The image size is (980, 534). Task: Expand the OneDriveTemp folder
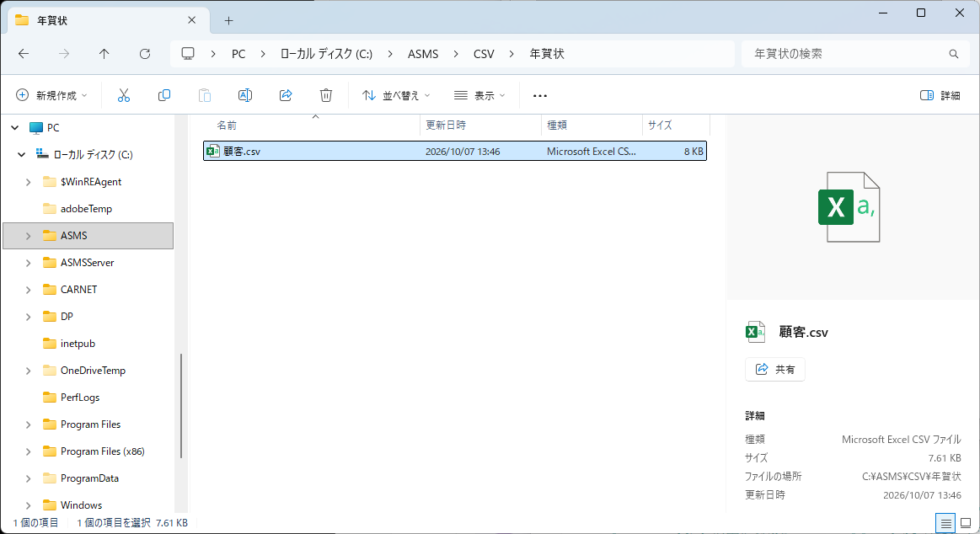point(28,371)
